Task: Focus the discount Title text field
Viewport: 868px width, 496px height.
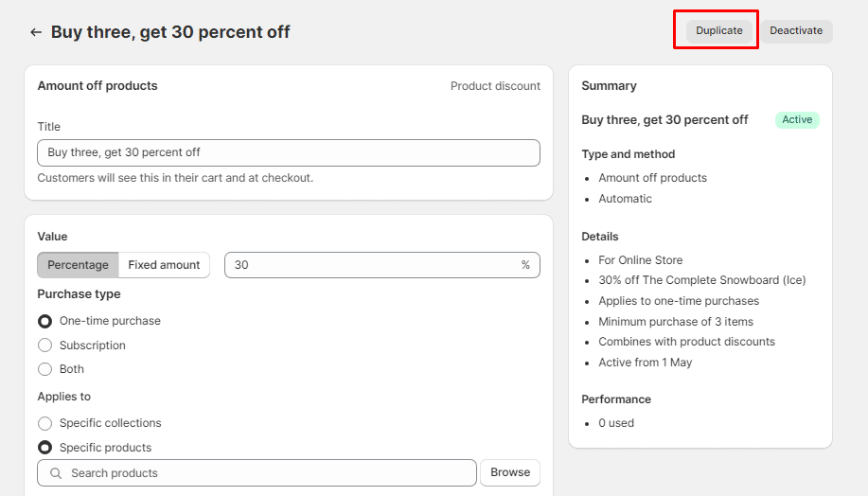Action: 288,152
